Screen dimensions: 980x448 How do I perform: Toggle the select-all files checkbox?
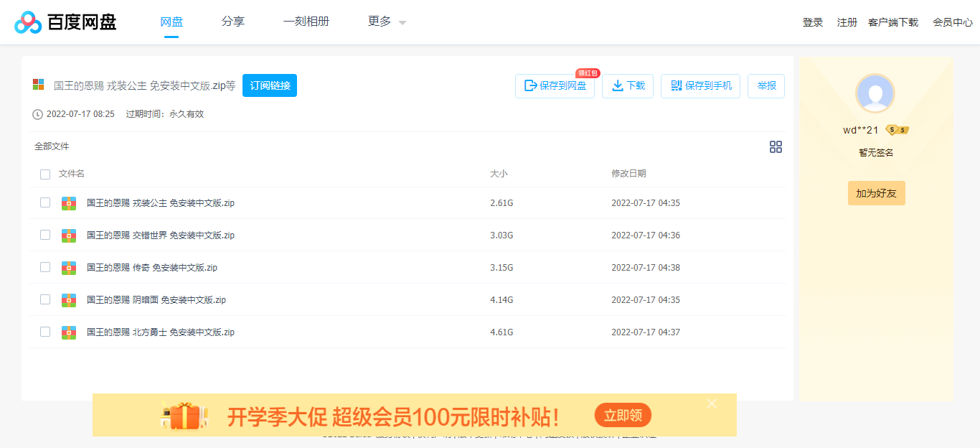(x=45, y=174)
